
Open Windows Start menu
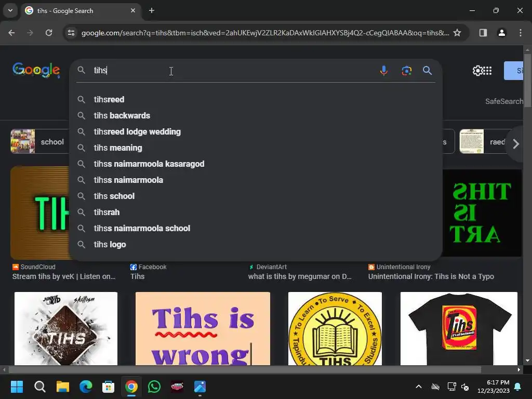[x=17, y=387]
